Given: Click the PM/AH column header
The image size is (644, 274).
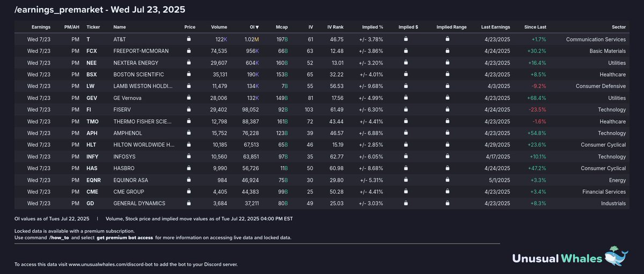Looking at the screenshot, I should [72, 27].
